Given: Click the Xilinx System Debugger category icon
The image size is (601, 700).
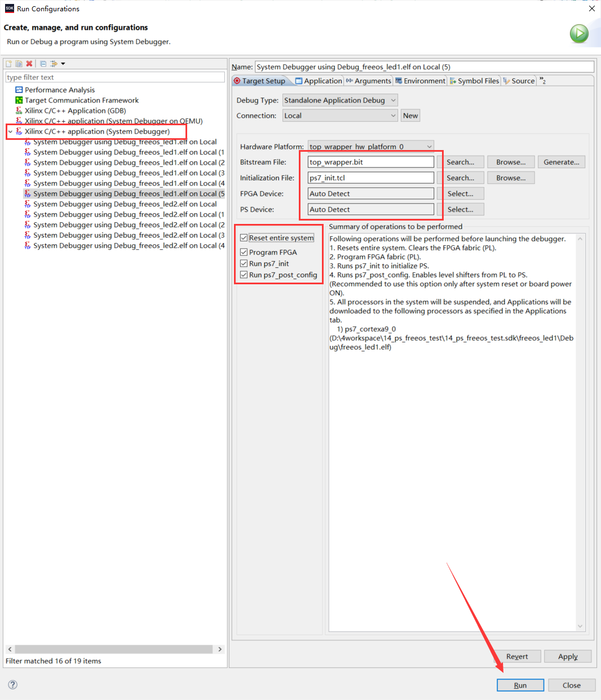Looking at the screenshot, I should [19, 131].
